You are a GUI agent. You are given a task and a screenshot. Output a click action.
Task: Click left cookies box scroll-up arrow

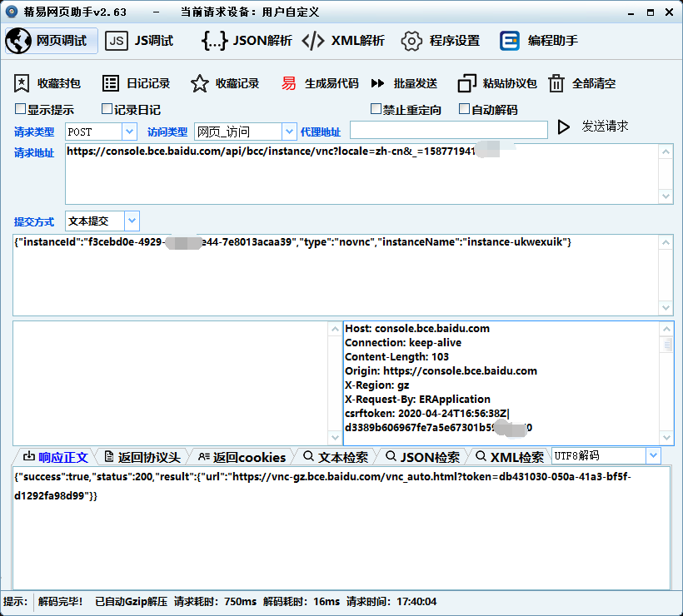(x=335, y=329)
